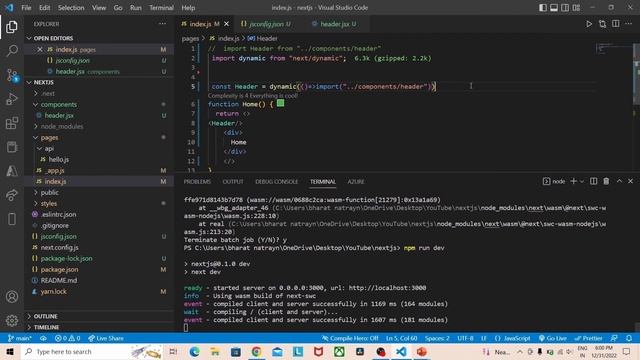Open the Search view in activity bar
The width and height of the screenshot is (640, 360).
pyautogui.click(x=12, y=51)
